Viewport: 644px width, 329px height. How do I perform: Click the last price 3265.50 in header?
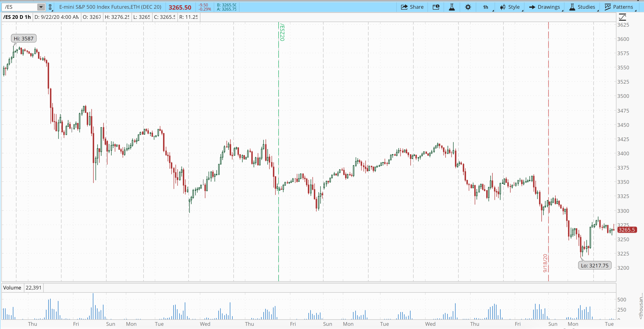(x=180, y=8)
